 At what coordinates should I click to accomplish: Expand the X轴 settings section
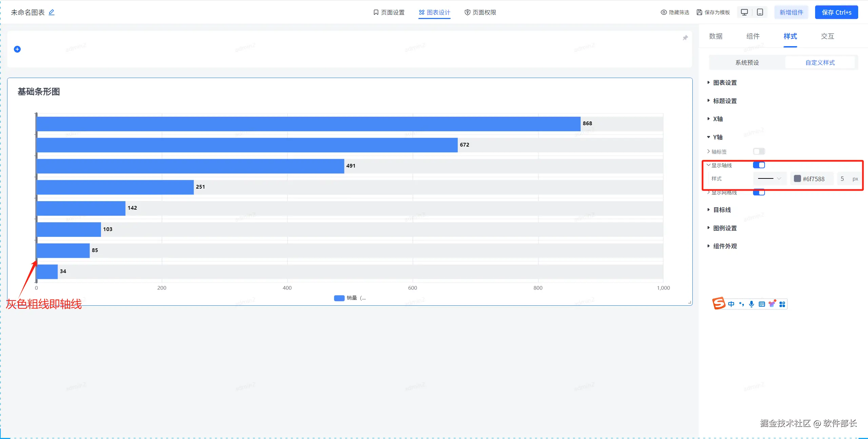[x=718, y=119]
